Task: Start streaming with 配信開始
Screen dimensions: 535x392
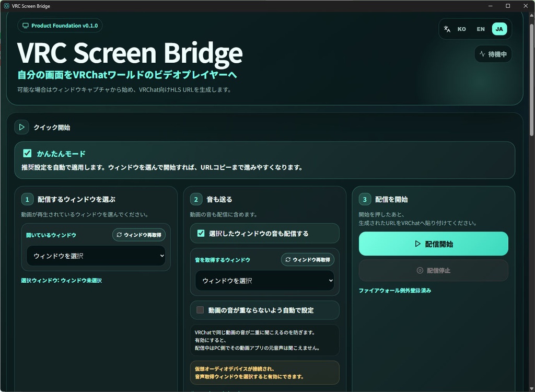Action: point(433,244)
